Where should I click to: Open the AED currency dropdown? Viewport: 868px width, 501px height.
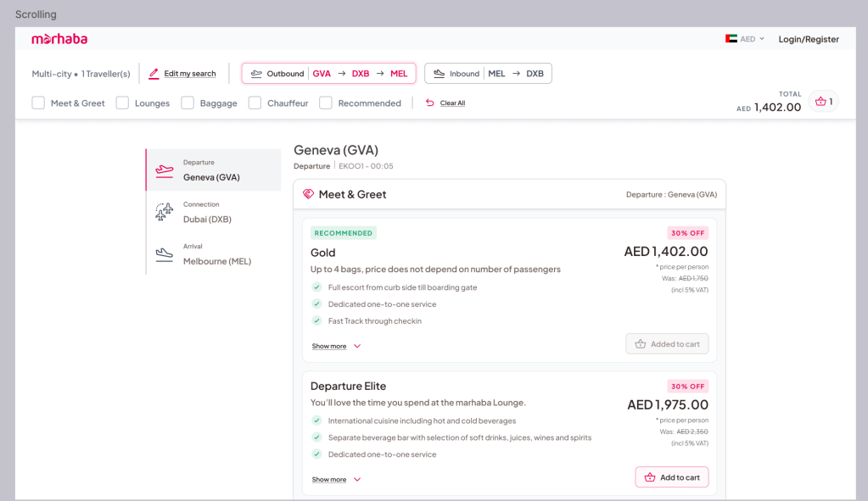coord(746,39)
